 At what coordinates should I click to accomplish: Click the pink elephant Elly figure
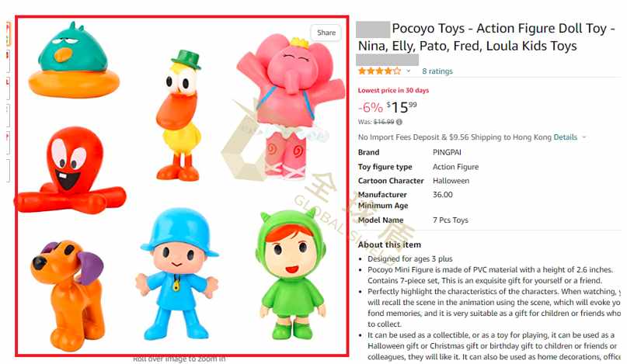291,106
